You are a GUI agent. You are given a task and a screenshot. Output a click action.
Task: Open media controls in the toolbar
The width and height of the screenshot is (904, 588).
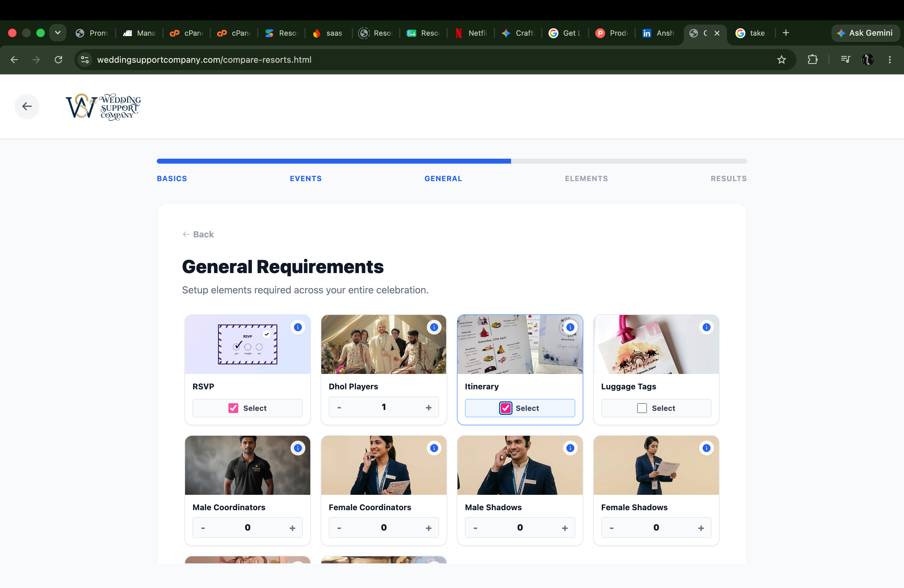(845, 60)
